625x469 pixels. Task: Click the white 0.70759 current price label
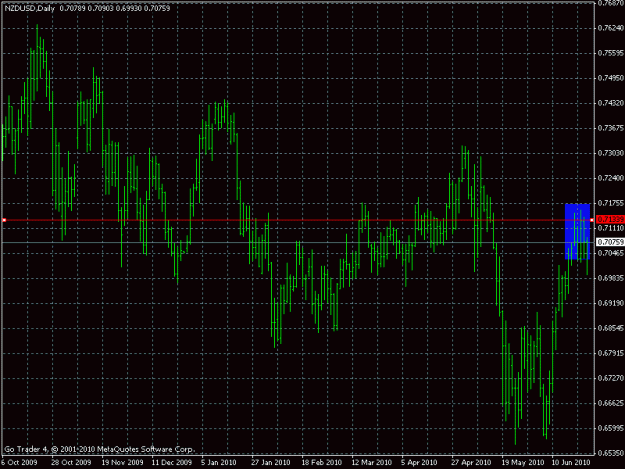(x=610, y=242)
